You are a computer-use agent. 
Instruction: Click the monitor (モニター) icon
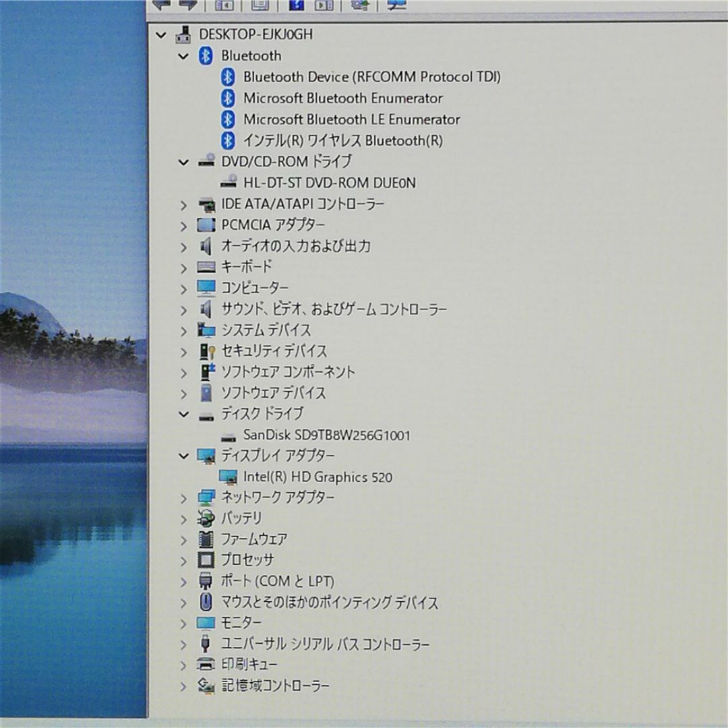[206, 623]
